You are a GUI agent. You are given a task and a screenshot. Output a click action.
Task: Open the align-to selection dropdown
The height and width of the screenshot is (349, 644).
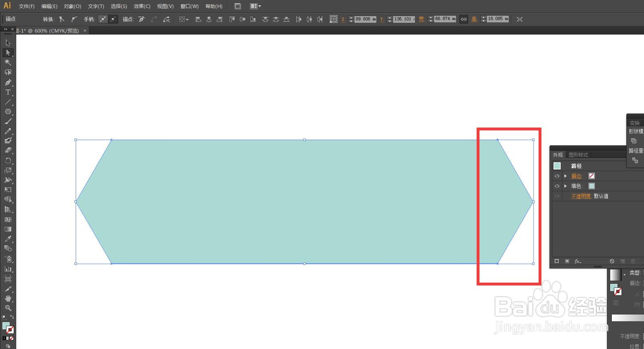point(184,19)
